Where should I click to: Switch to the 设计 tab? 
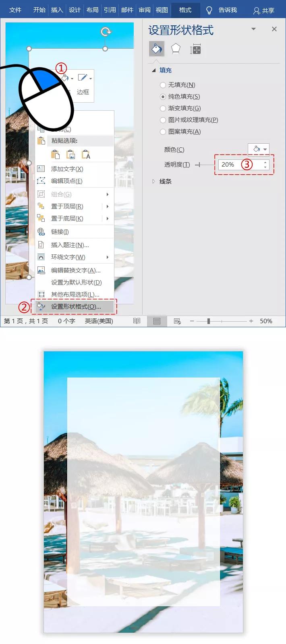(x=75, y=10)
